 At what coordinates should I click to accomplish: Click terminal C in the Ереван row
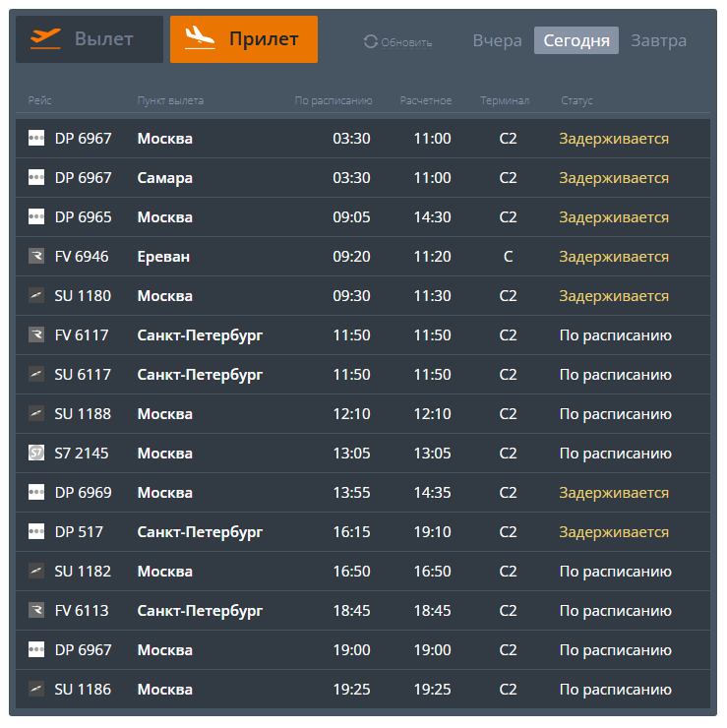point(508,257)
